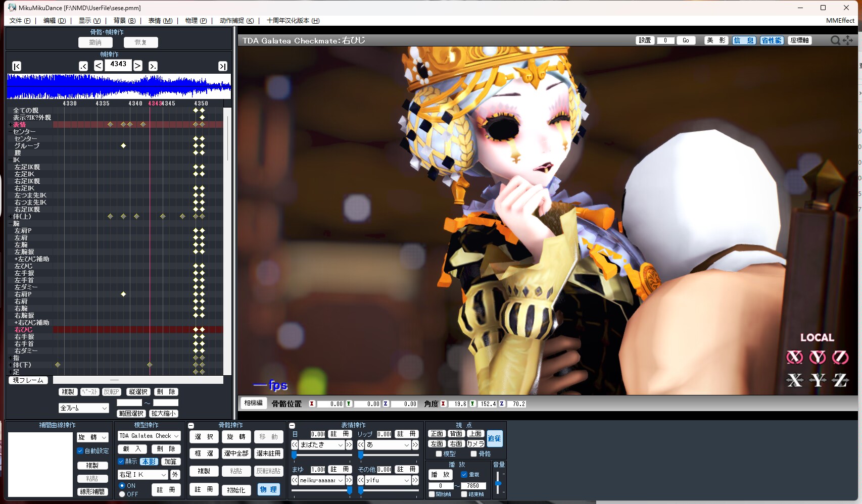
Task: Expand the 表情 track group
Action: click(x=10, y=125)
